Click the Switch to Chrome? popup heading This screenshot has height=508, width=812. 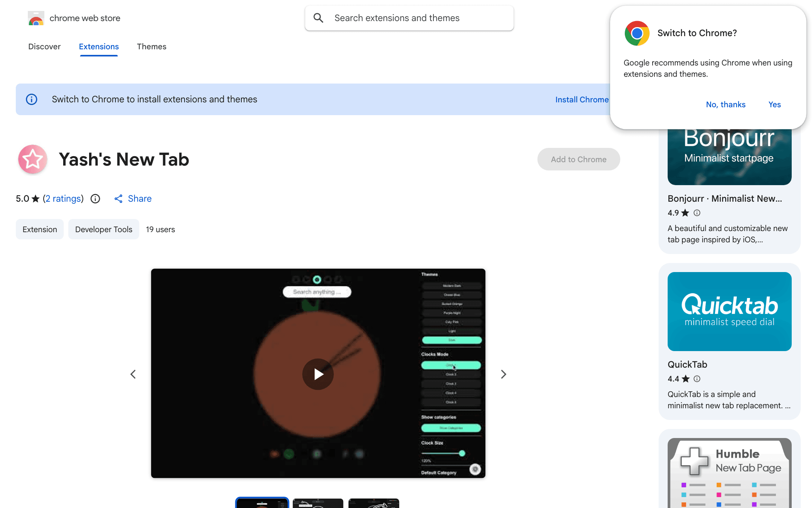(x=697, y=33)
